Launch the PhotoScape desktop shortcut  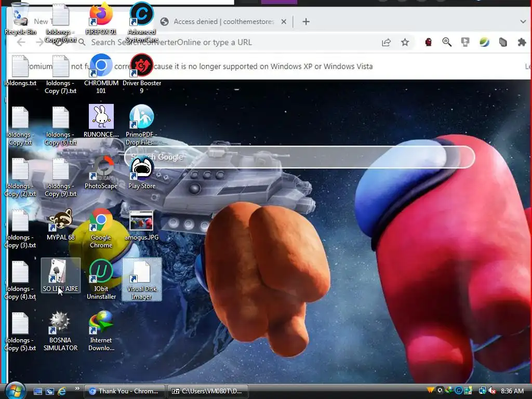[101, 172]
